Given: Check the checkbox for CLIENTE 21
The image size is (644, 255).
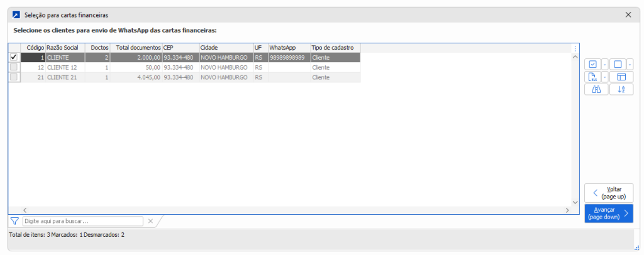Looking at the screenshot, I should pos(14,77).
